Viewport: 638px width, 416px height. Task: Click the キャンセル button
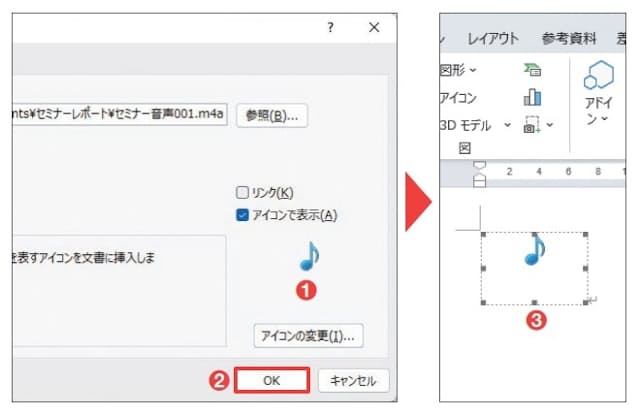point(353,381)
